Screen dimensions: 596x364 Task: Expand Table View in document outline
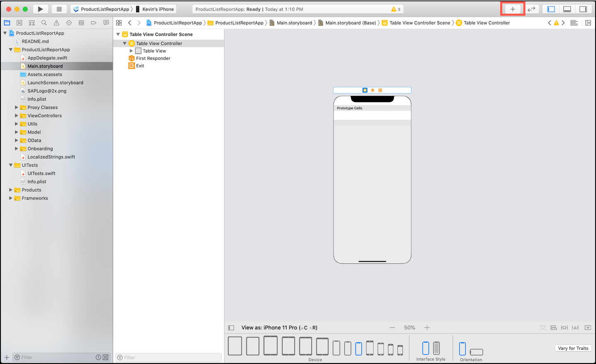tap(131, 51)
